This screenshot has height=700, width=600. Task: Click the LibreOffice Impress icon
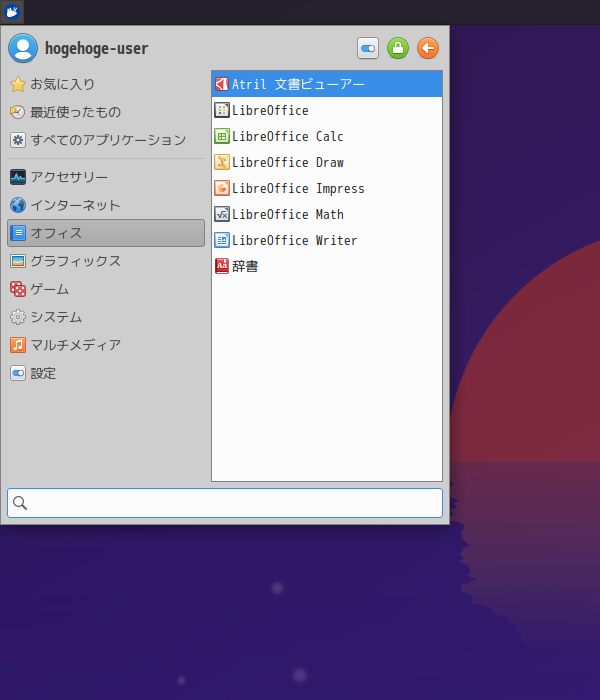(222, 188)
